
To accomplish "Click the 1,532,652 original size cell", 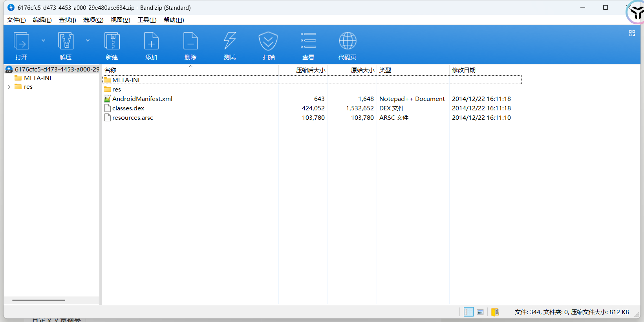I will pos(360,108).
